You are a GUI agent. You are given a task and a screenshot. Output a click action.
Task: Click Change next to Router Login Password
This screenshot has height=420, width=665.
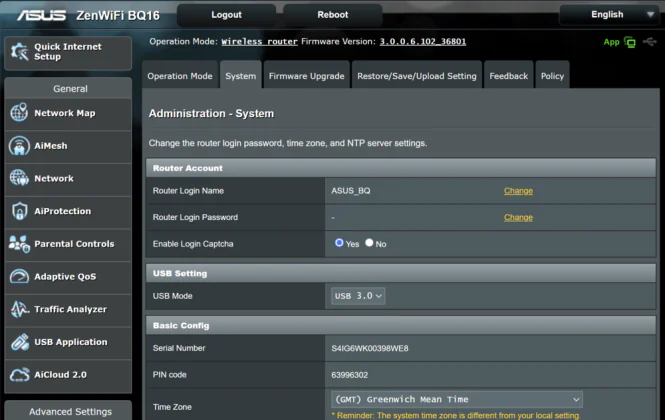pyautogui.click(x=518, y=217)
